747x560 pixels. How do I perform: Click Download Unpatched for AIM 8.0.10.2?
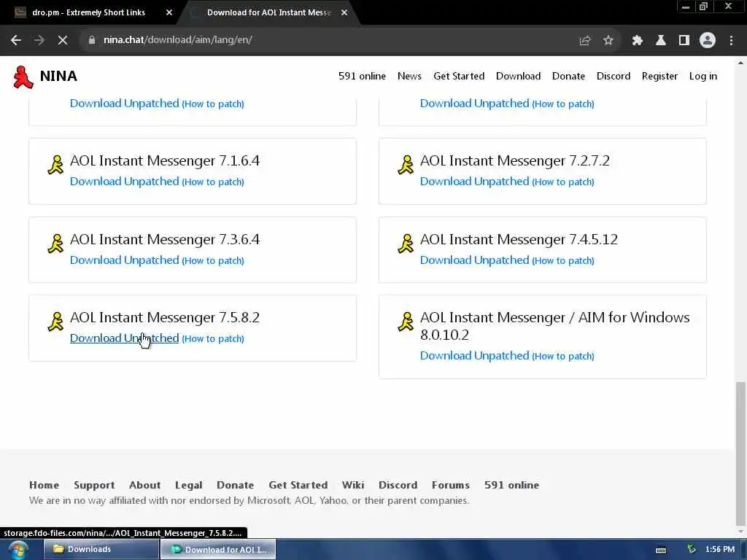(474, 356)
